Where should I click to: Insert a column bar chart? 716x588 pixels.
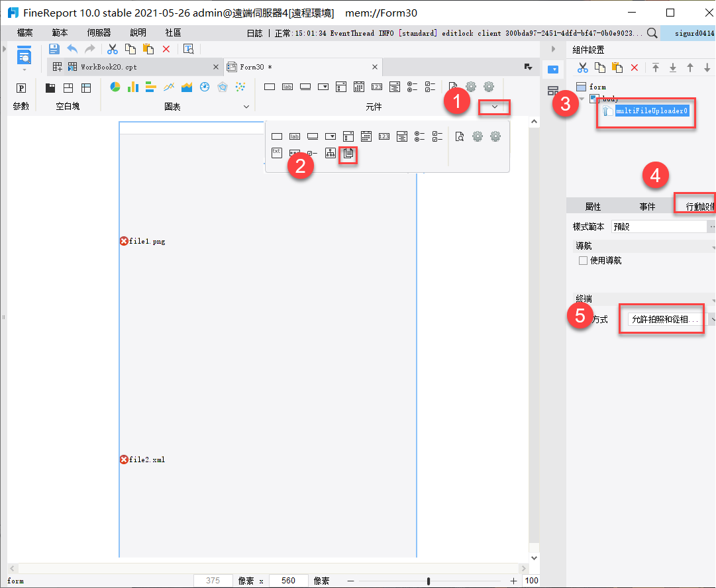pyautogui.click(x=133, y=87)
